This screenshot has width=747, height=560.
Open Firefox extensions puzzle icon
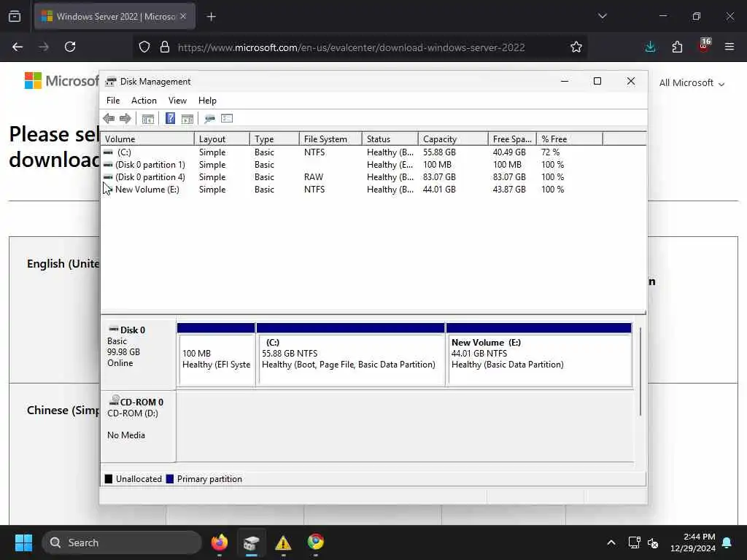click(677, 47)
